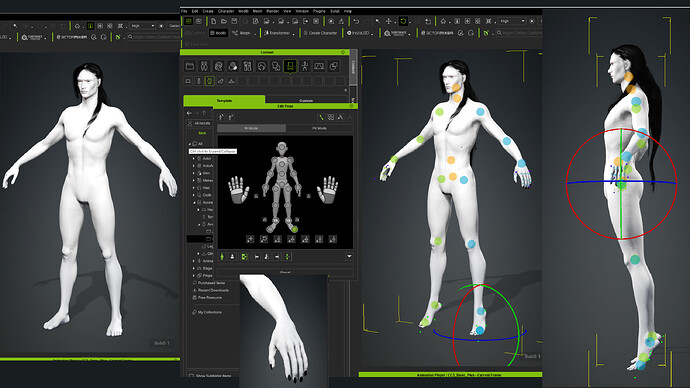Viewport: 690px width, 388px height.
Task: Enable the Show Subfolder Items checkbox
Action: (191, 376)
